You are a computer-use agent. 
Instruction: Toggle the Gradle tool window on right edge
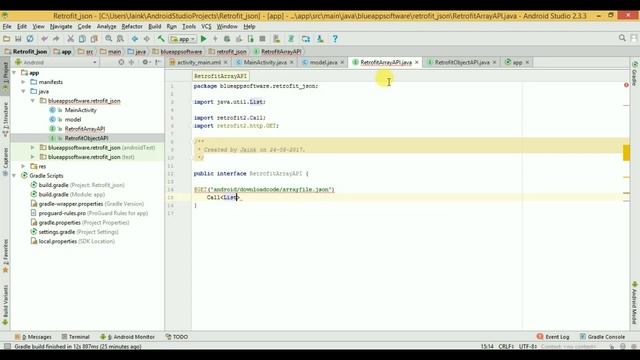point(635,73)
